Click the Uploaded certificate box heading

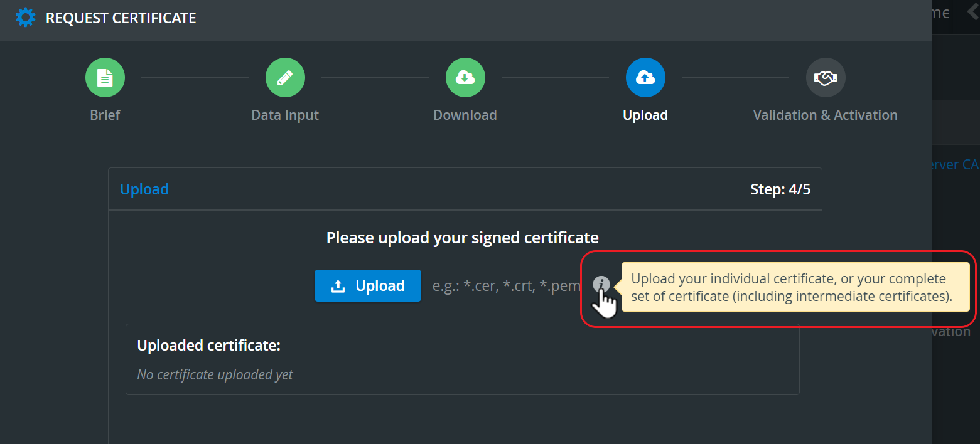(209, 346)
